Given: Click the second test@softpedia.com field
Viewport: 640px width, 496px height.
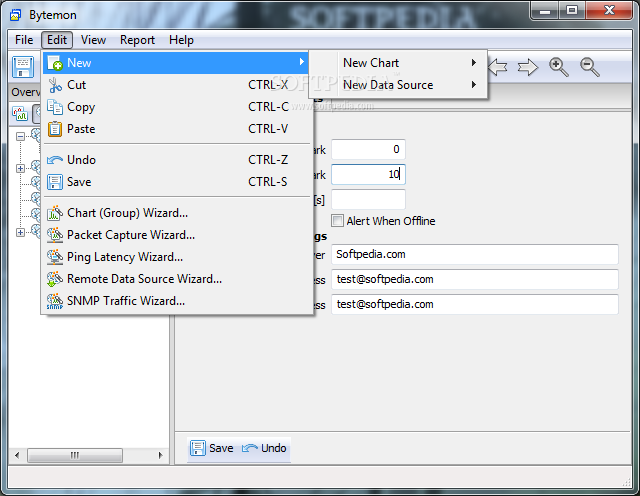Looking at the screenshot, I should click(x=475, y=304).
